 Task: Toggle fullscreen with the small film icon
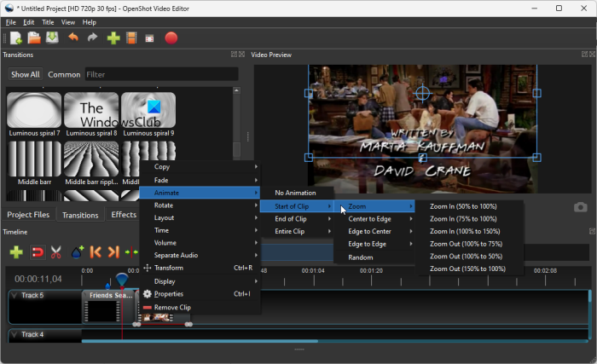tap(149, 38)
